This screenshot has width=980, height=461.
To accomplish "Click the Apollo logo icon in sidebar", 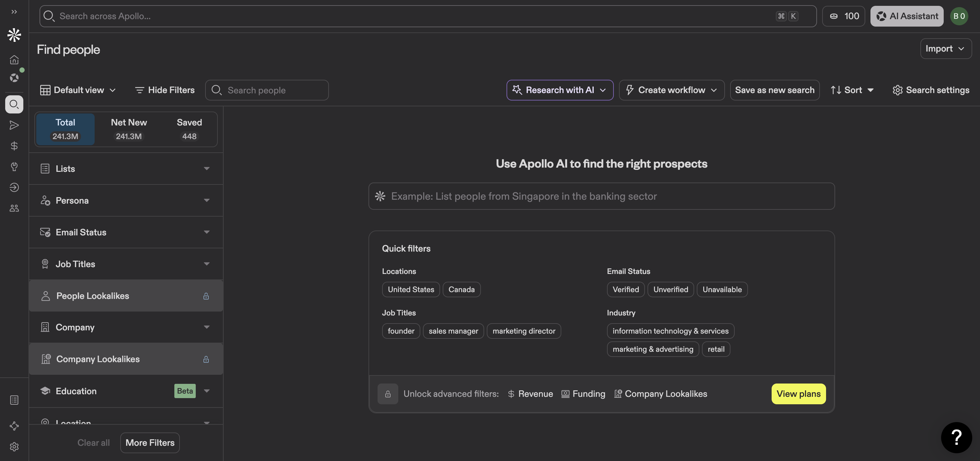I will [x=14, y=35].
